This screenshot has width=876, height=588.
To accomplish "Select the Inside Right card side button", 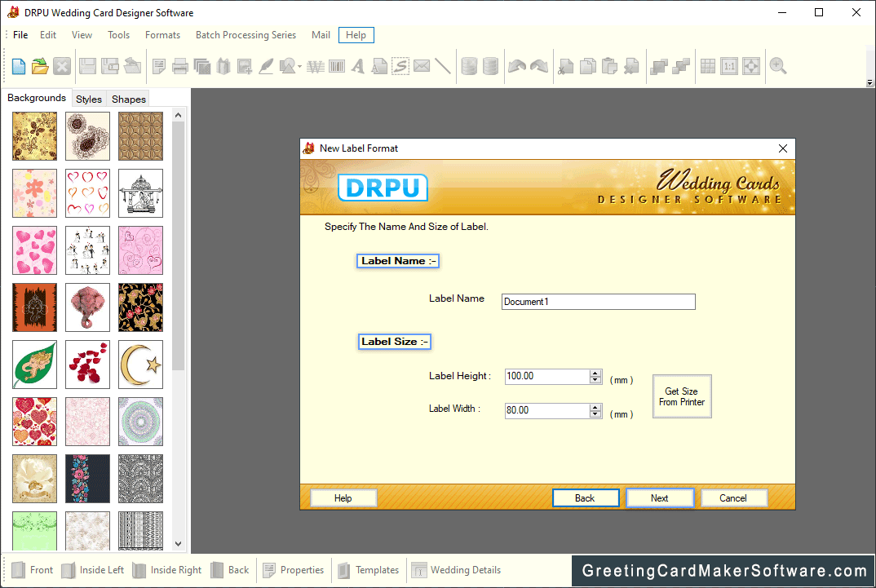I will [x=167, y=570].
